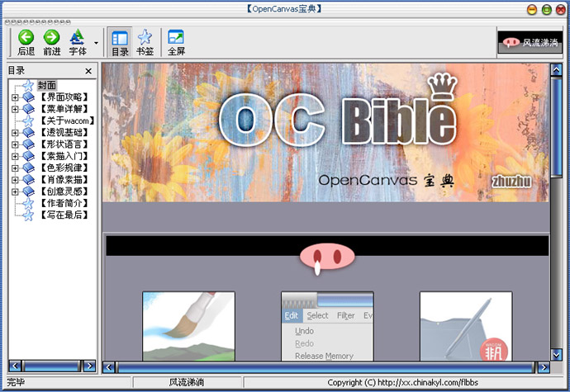This screenshot has width=570, height=392.
Task: Click the book icon beside 【菜单详解】
Action: [x=28, y=109]
